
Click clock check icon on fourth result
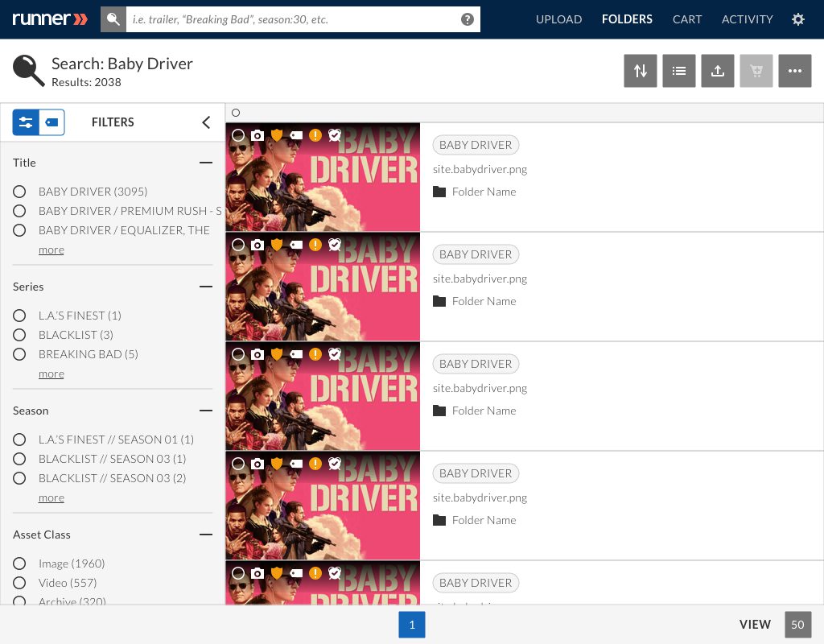[x=335, y=463]
